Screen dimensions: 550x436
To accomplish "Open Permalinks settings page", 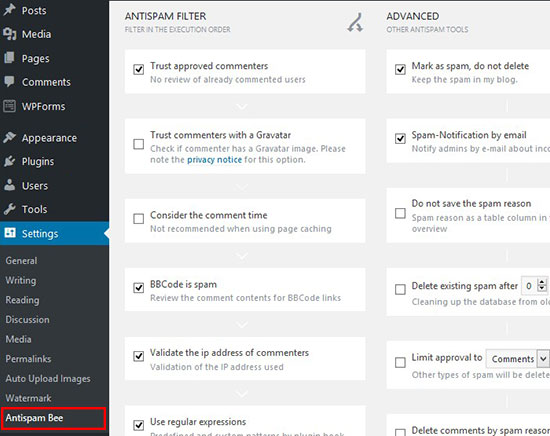I will [28, 359].
